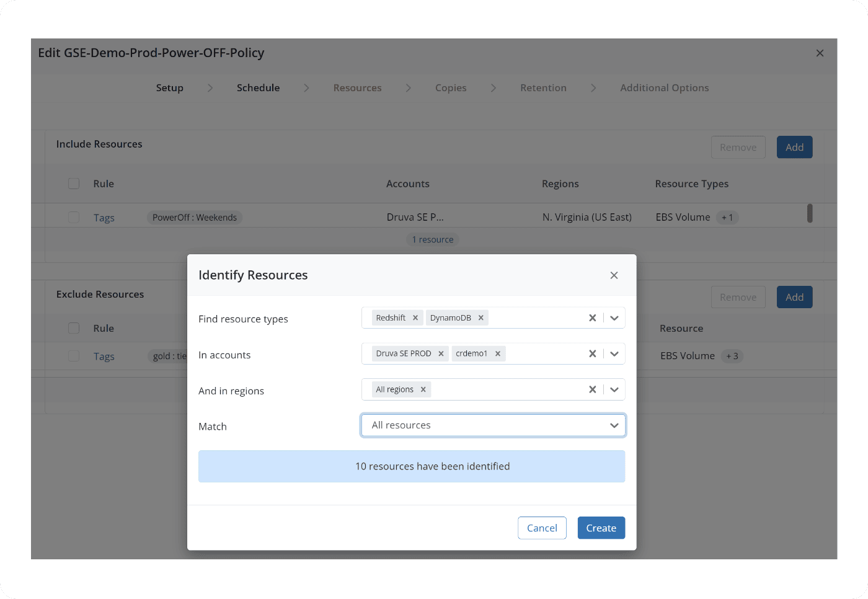
Task: Close the Identify Resources dialog
Action: tap(614, 275)
